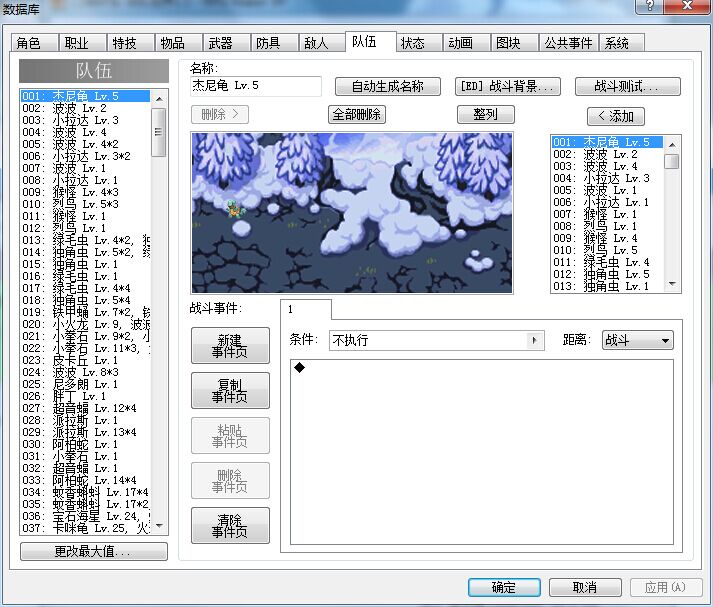Click the help question mark button
The height and width of the screenshot is (607, 713).
649,6
